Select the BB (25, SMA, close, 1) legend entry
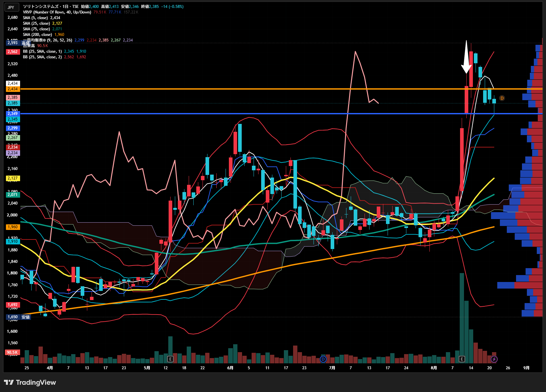Viewport: 546px width, 392px height. tap(42, 51)
